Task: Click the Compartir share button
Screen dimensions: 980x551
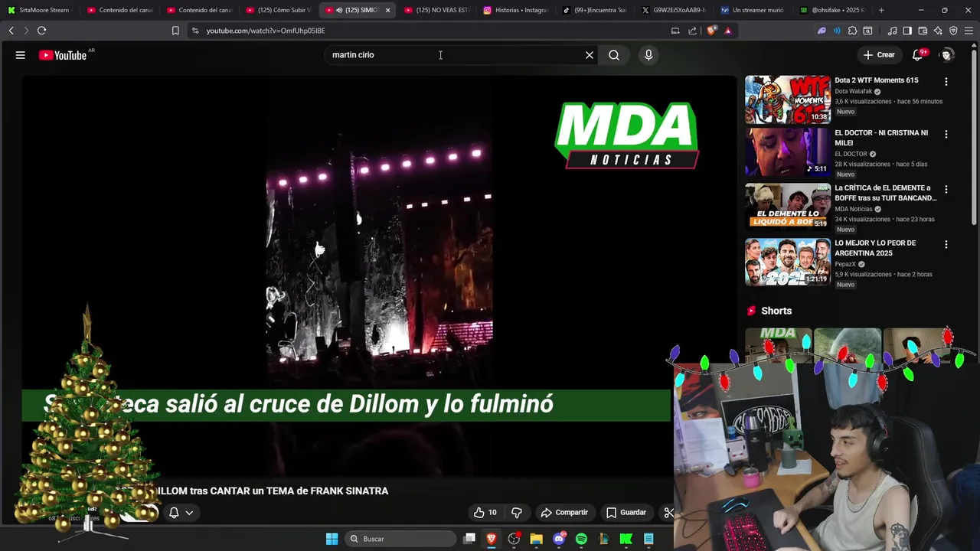Action: (x=564, y=513)
